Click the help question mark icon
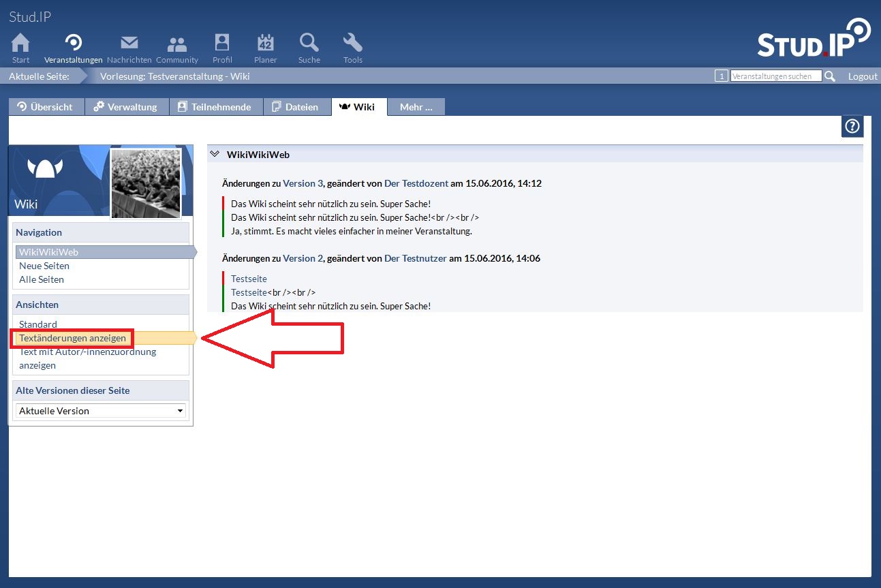The width and height of the screenshot is (881, 588). click(852, 127)
